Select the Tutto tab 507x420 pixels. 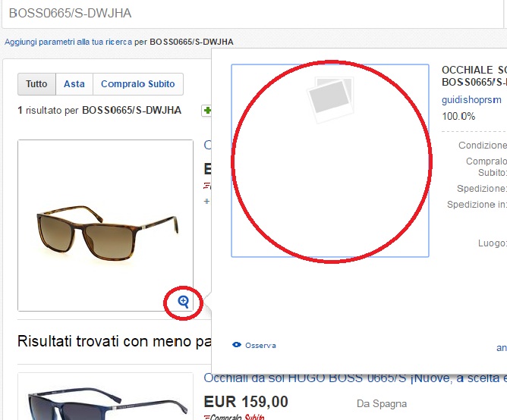36,84
